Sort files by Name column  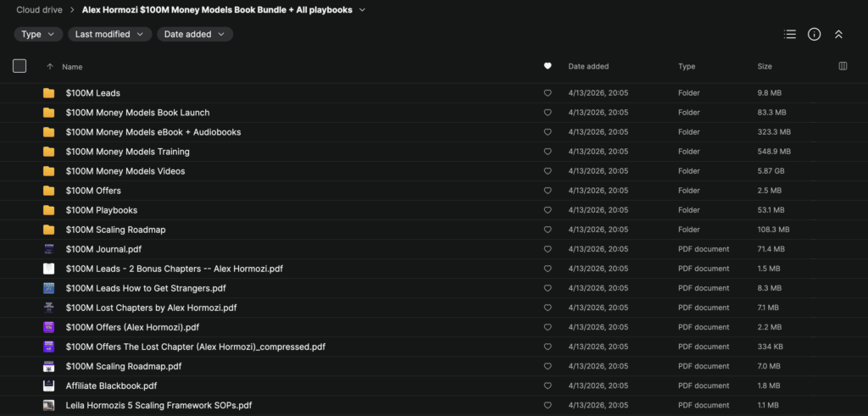[x=72, y=66]
